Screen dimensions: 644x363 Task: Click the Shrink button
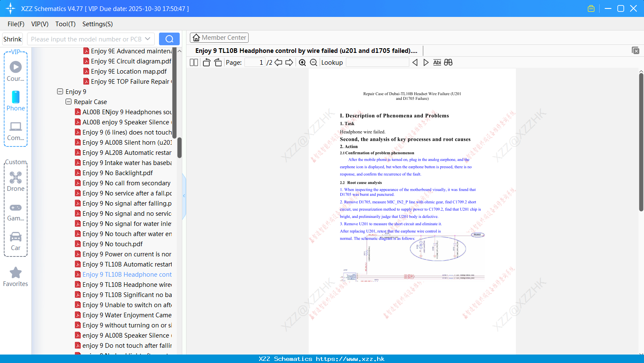point(12,39)
